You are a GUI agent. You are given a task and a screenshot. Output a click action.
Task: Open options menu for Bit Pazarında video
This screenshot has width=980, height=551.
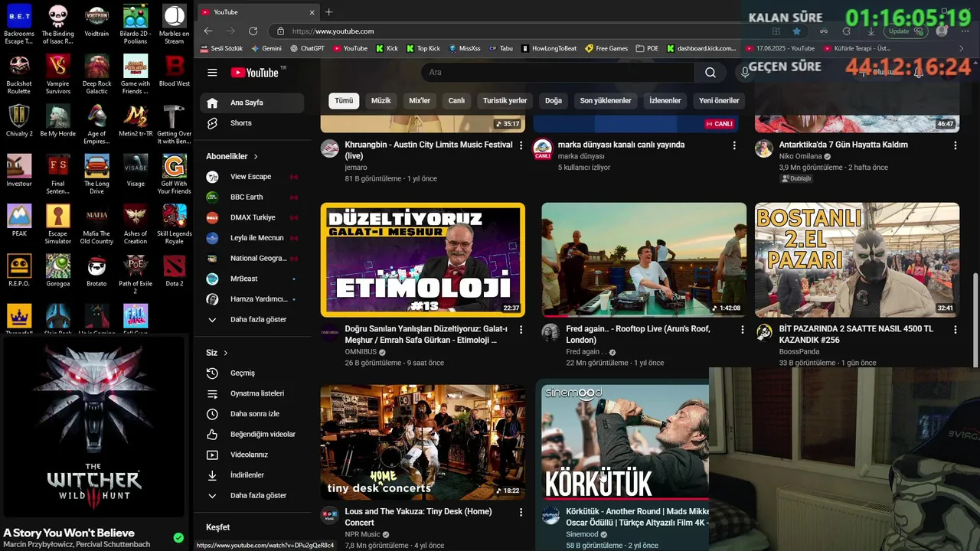(x=955, y=330)
